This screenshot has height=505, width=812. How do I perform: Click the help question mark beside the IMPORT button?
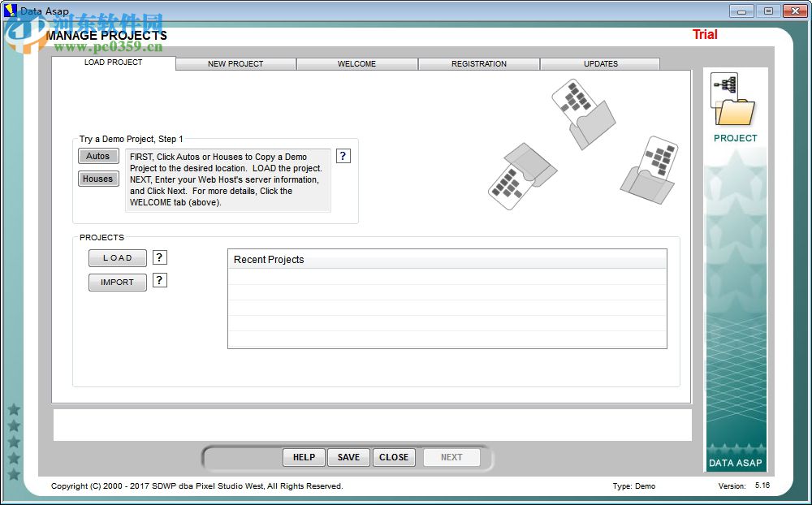159,280
